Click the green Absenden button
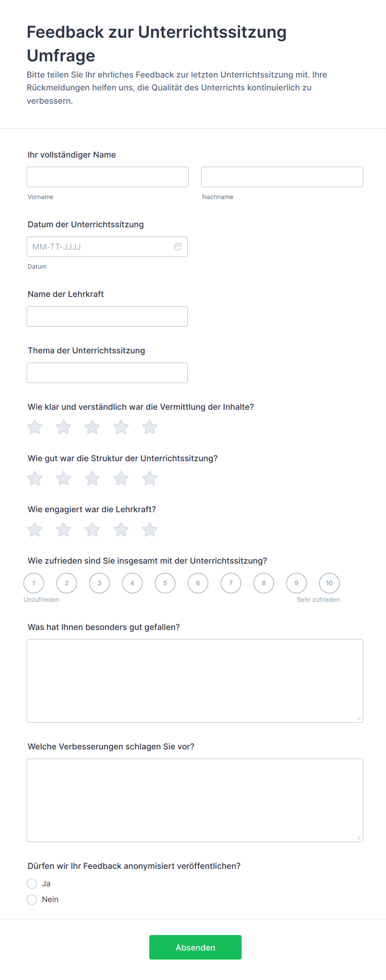 point(195,947)
